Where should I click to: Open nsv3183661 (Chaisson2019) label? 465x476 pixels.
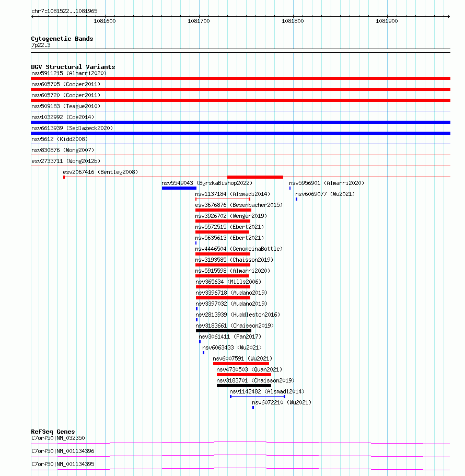235,326
